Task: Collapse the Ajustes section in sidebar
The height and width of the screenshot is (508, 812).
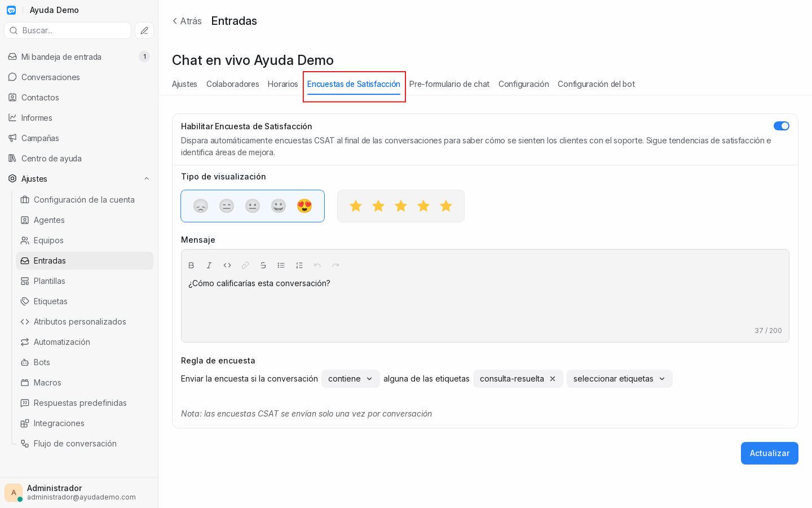Action: (x=147, y=179)
